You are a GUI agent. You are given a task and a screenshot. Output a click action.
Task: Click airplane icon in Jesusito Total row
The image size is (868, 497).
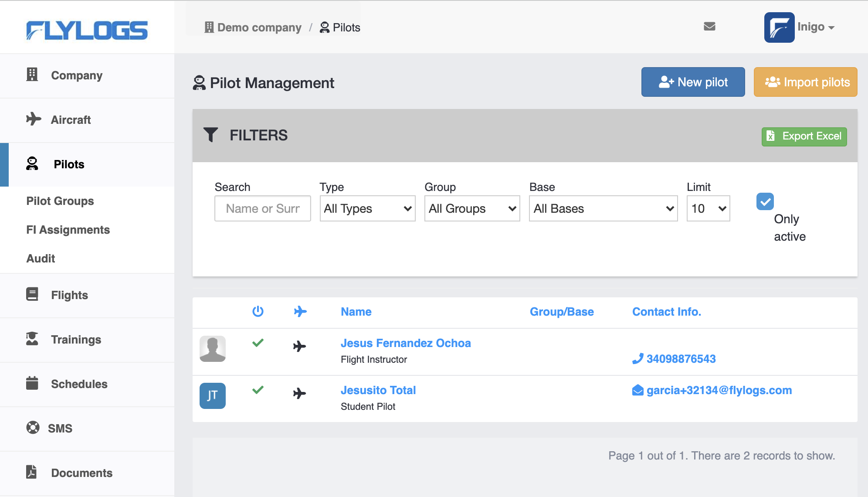click(299, 393)
